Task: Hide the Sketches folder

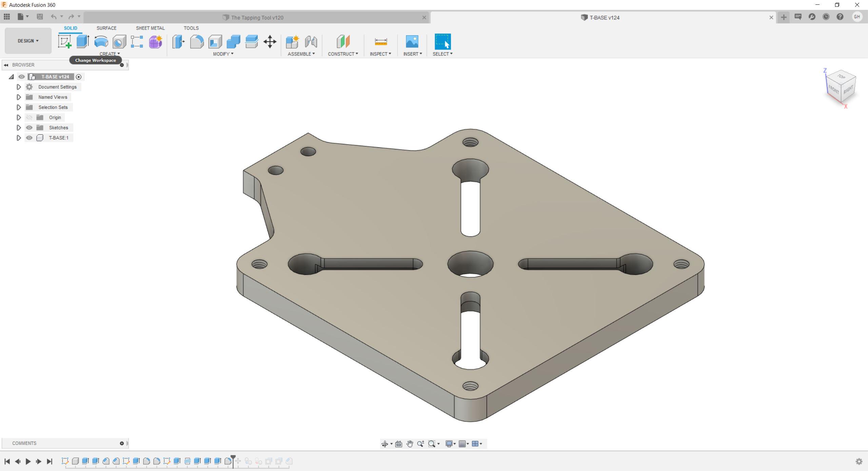Action: 29,128
